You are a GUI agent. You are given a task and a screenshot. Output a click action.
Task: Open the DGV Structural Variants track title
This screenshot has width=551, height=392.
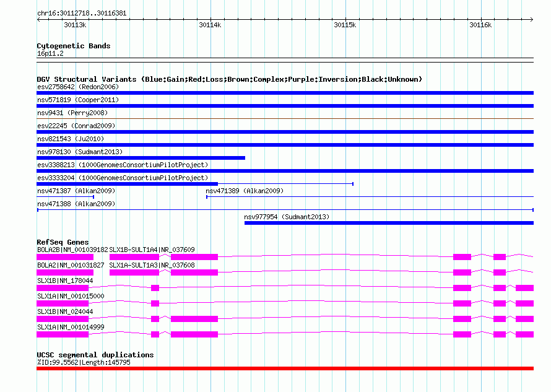click(230, 79)
